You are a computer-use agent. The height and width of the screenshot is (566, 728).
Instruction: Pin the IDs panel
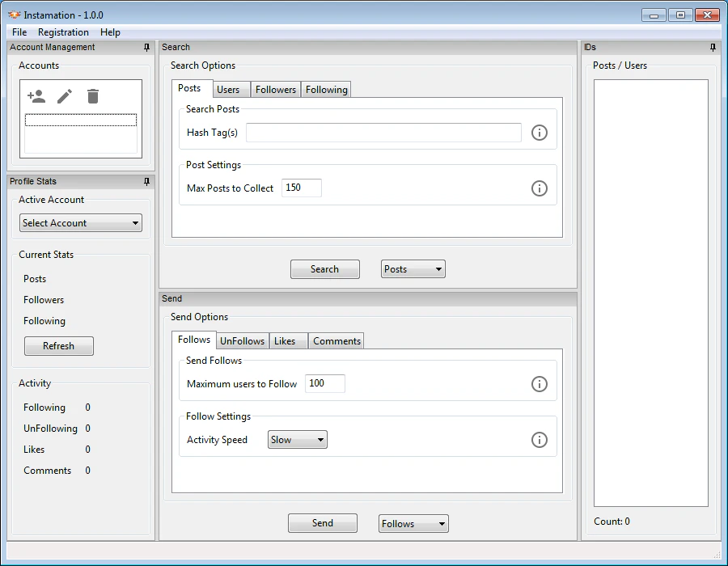[x=713, y=48]
